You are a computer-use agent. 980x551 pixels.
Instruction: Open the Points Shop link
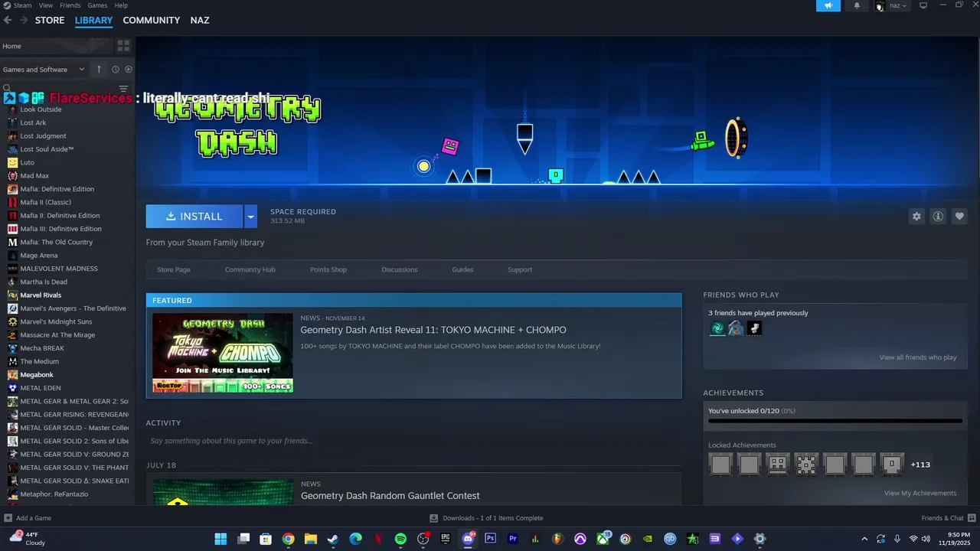(x=328, y=269)
